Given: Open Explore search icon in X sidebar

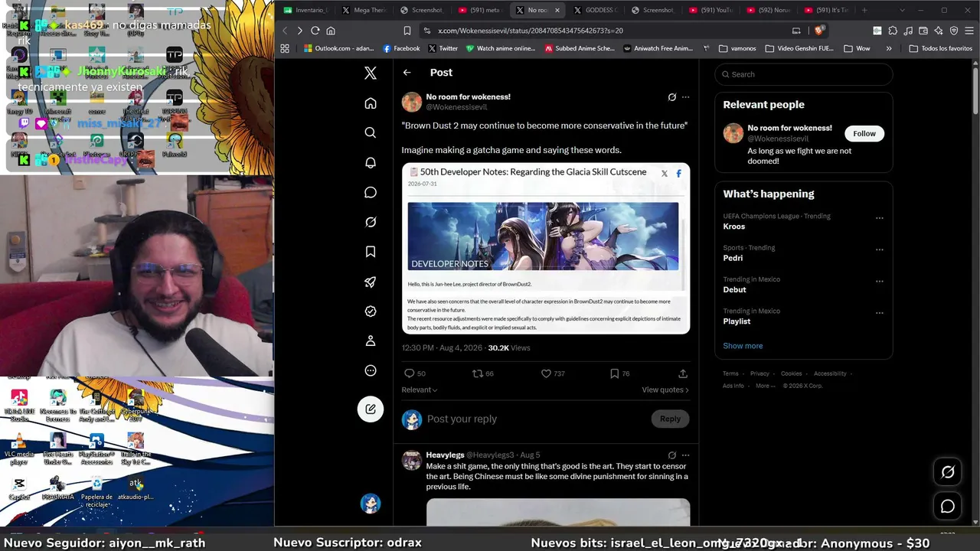Looking at the screenshot, I should click(x=371, y=132).
